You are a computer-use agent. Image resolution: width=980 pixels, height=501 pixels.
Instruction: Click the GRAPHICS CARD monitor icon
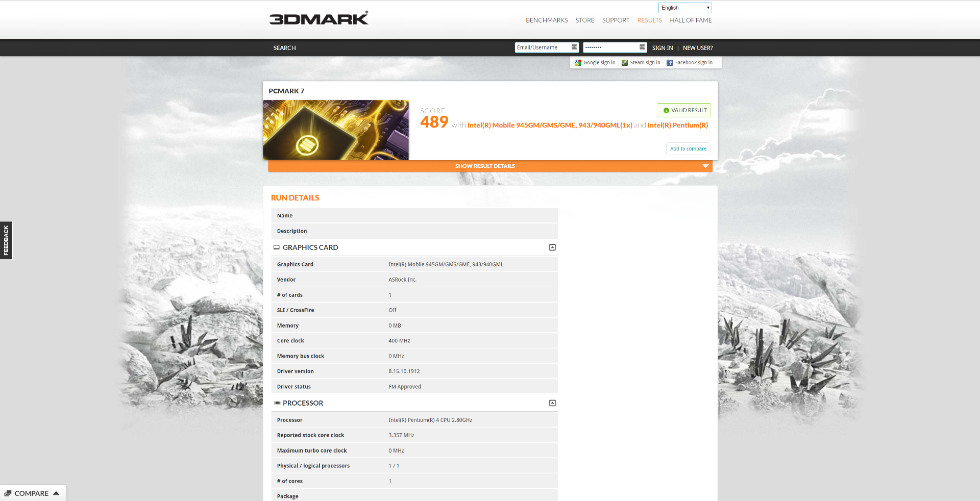(x=277, y=247)
